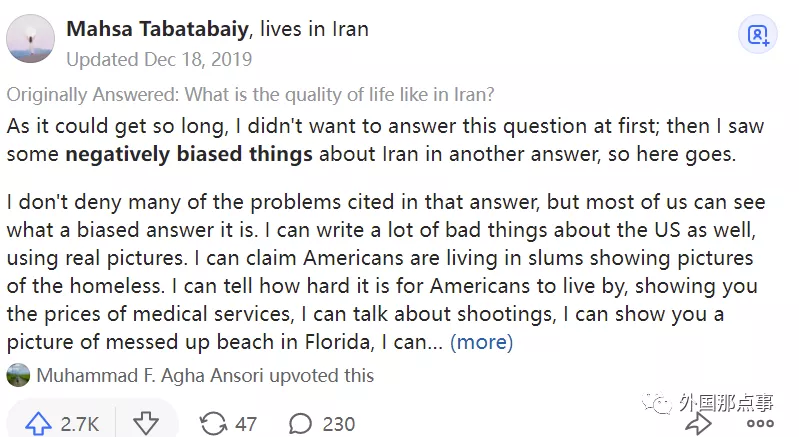Click the 47 reshare count
The image size is (799, 437).
pyautogui.click(x=246, y=424)
